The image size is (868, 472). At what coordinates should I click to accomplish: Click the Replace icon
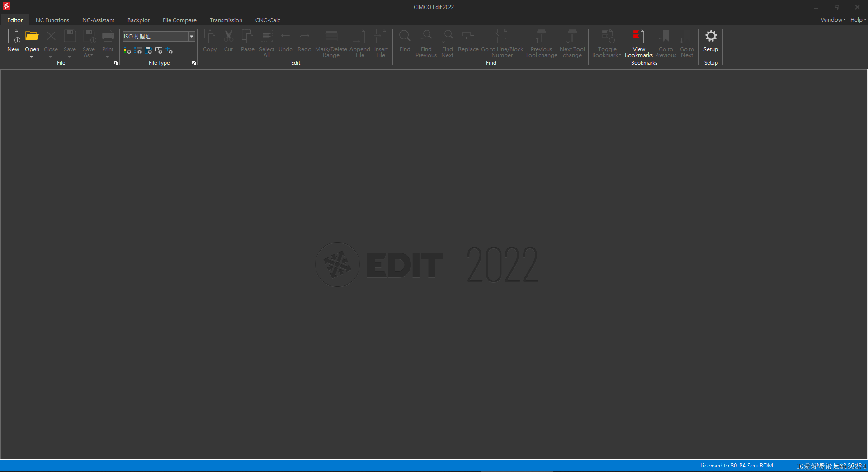[468, 36]
